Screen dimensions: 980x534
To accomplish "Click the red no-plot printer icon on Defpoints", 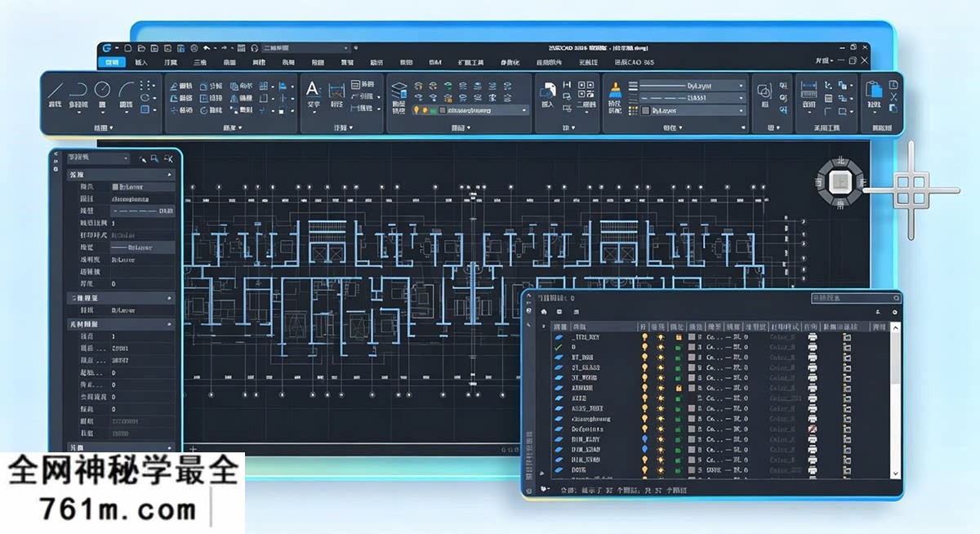I will pos(813,429).
